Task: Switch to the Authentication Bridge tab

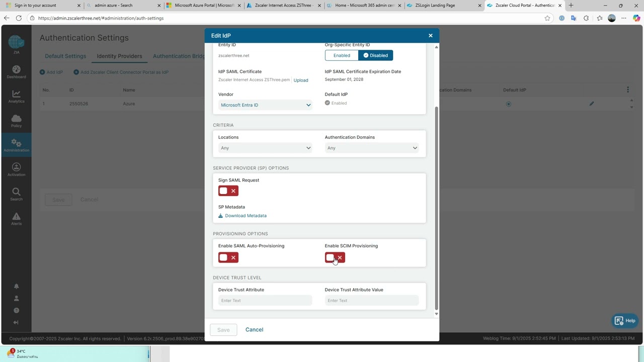Action: [x=179, y=56]
